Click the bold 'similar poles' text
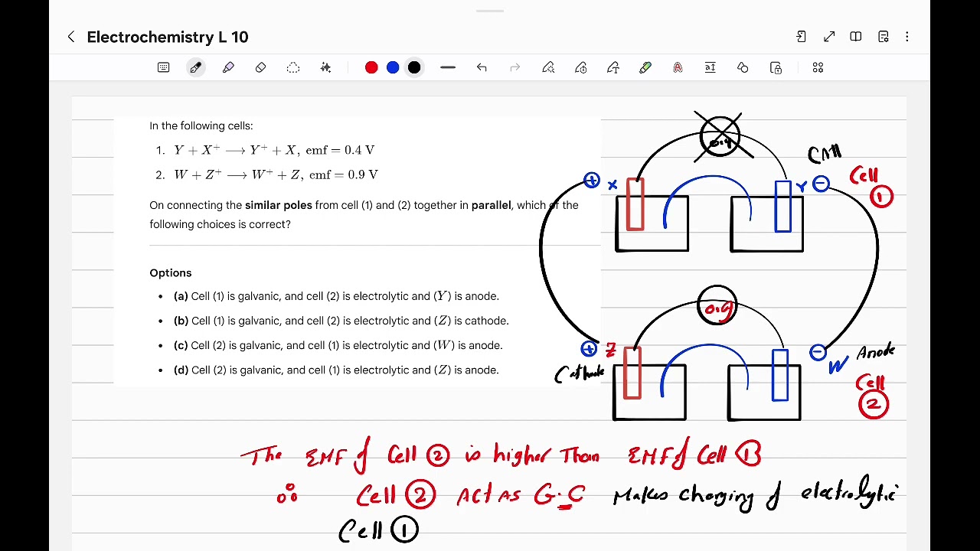 [x=279, y=205]
